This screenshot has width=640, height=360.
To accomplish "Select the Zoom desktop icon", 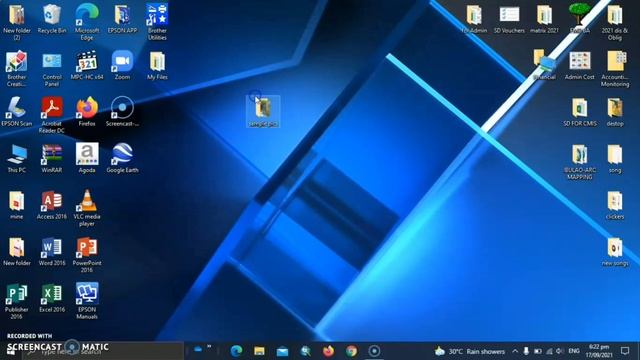I will [x=122, y=65].
